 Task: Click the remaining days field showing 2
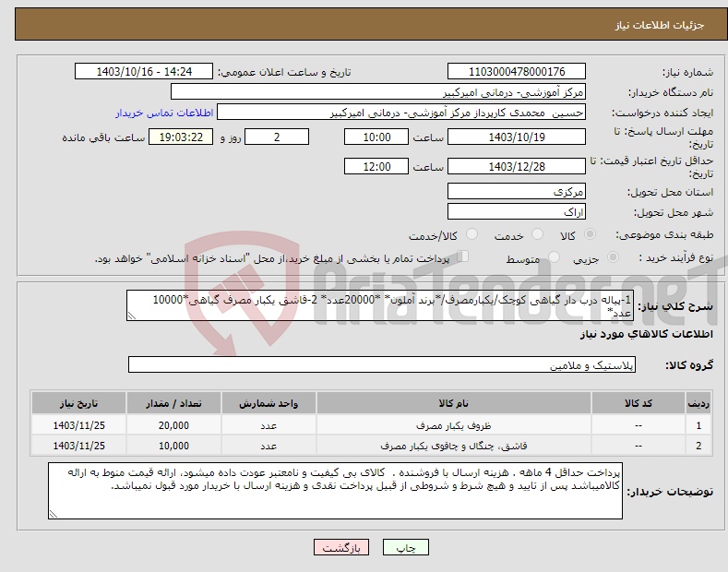(x=277, y=137)
